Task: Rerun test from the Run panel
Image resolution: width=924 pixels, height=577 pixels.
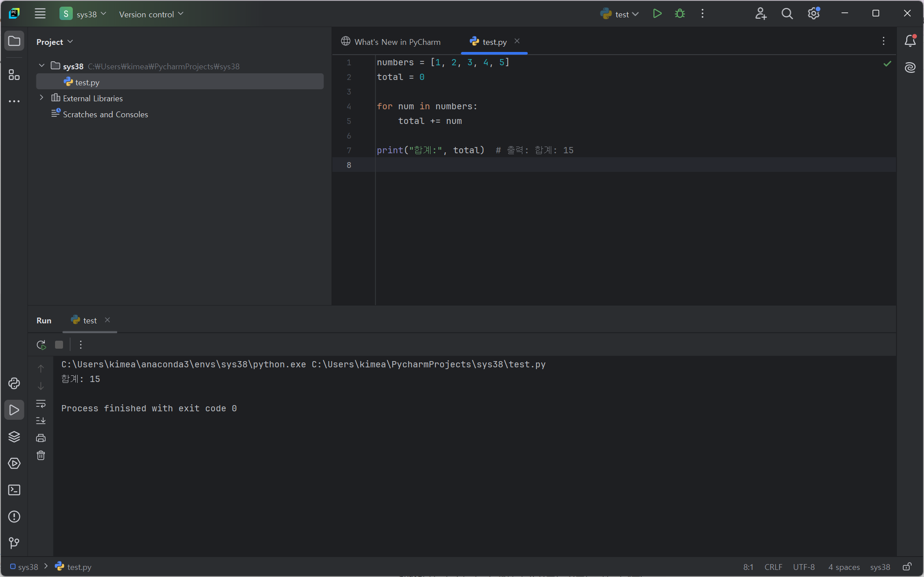Action: 41,345
